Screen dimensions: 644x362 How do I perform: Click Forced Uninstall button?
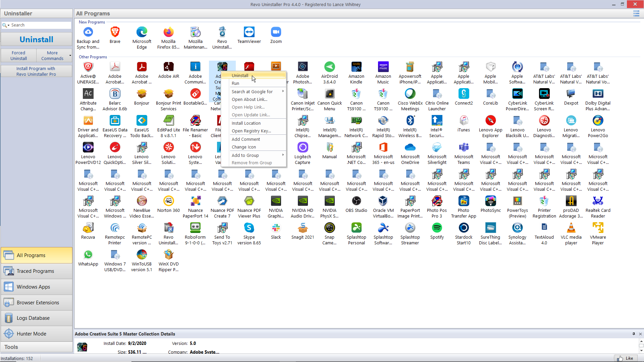[x=18, y=55]
